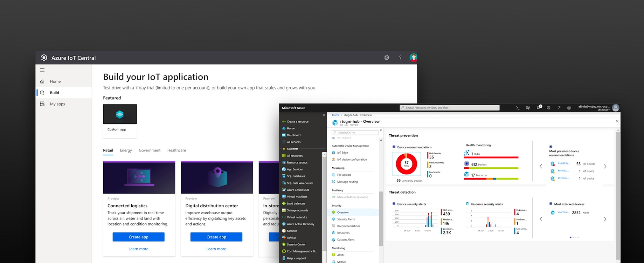
Task: Open Learn more under Digital distribution center
Action: [x=216, y=249]
